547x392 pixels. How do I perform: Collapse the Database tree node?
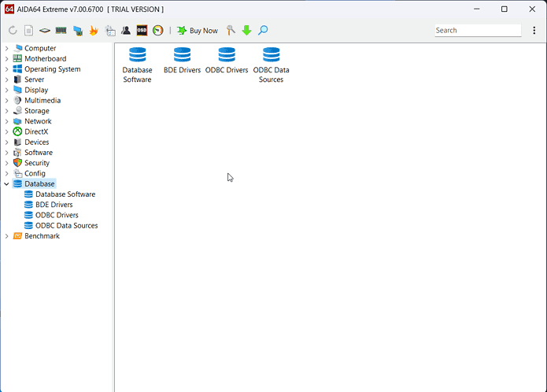pos(7,184)
